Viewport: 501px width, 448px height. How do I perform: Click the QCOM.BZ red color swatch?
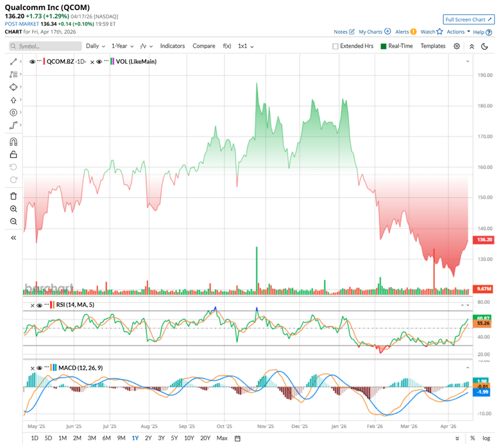coord(44,62)
